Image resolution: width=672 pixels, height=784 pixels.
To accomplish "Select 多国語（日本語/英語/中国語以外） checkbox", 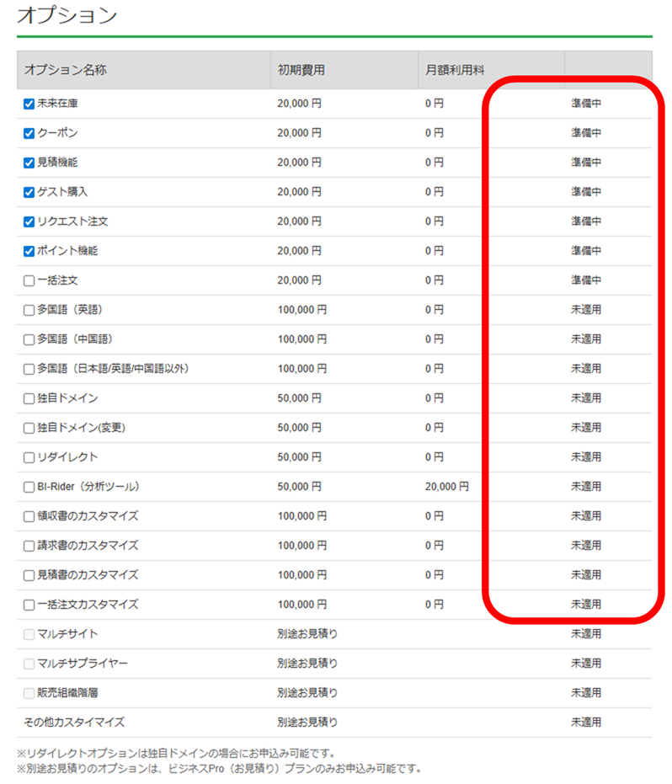I will coord(29,369).
